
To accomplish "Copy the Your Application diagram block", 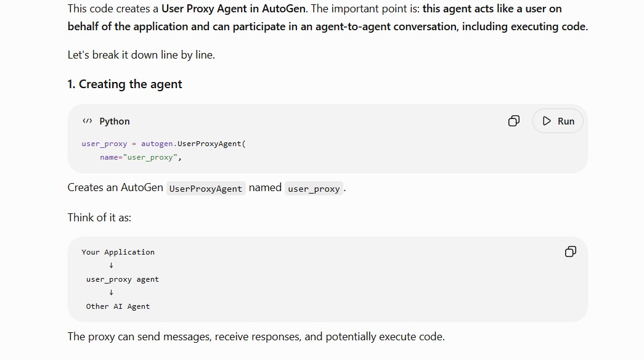I will click(571, 252).
